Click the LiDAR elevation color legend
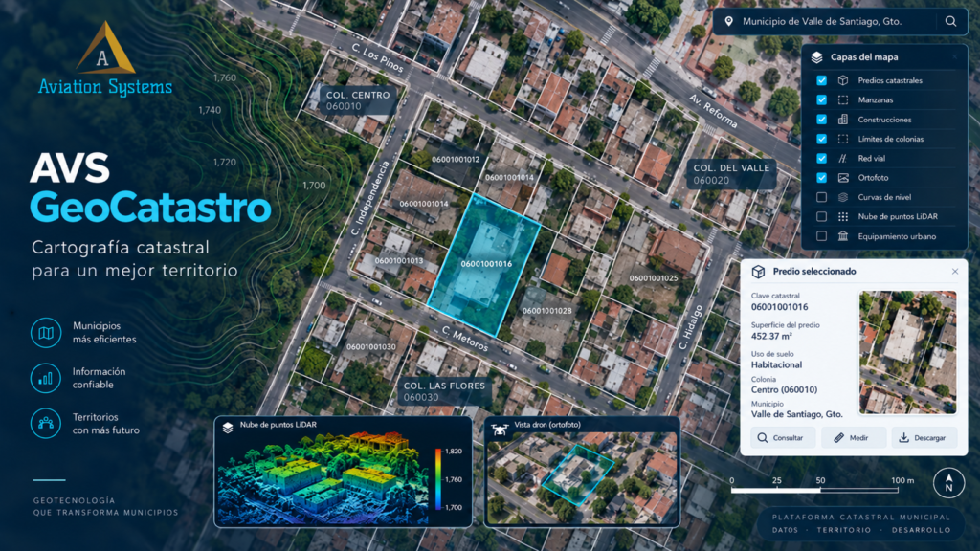This screenshot has width=980, height=551. click(438, 479)
